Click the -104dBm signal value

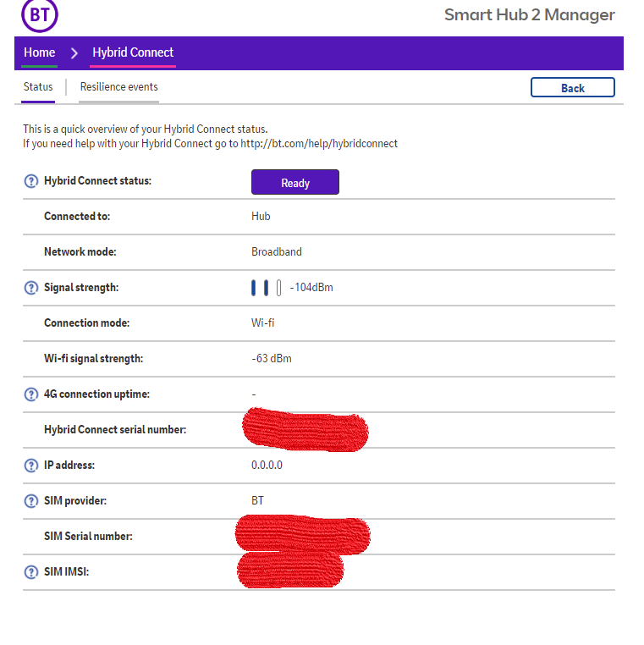click(x=311, y=288)
